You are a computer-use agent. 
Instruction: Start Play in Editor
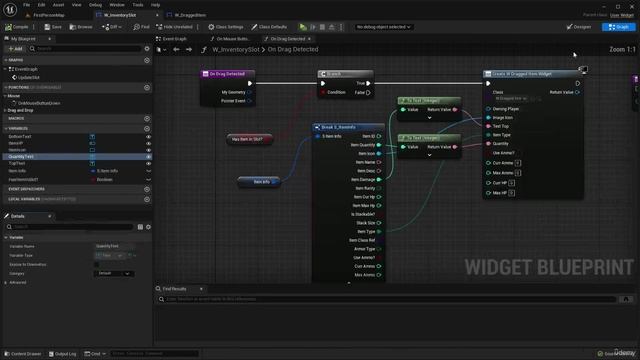[x=303, y=27]
